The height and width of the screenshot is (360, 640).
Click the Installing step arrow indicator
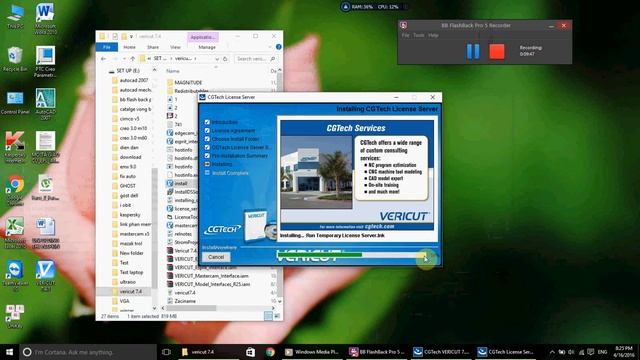pyautogui.click(x=207, y=164)
